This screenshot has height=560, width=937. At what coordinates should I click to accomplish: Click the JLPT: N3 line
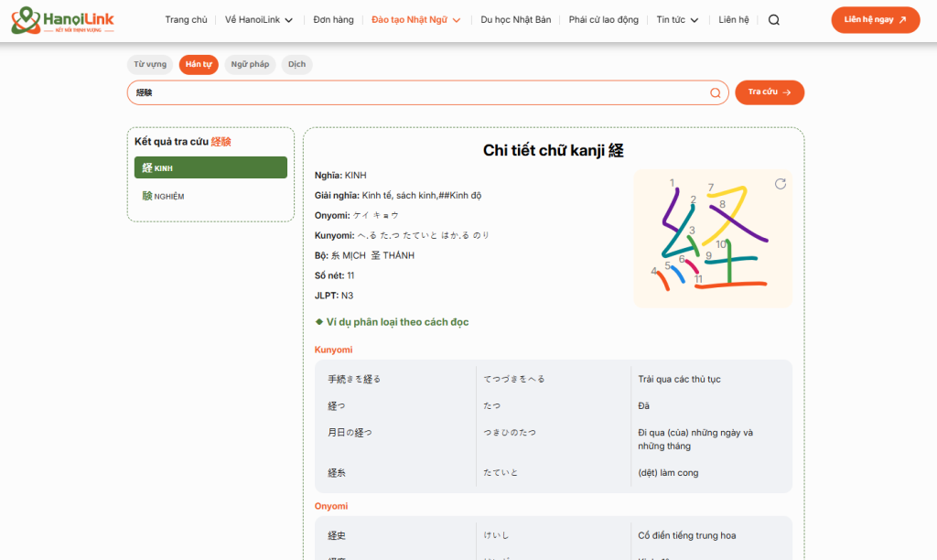tap(334, 296)
